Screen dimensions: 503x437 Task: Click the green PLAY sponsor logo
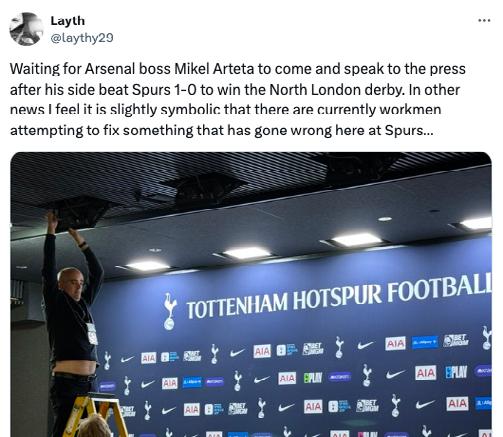pos(313,378)
